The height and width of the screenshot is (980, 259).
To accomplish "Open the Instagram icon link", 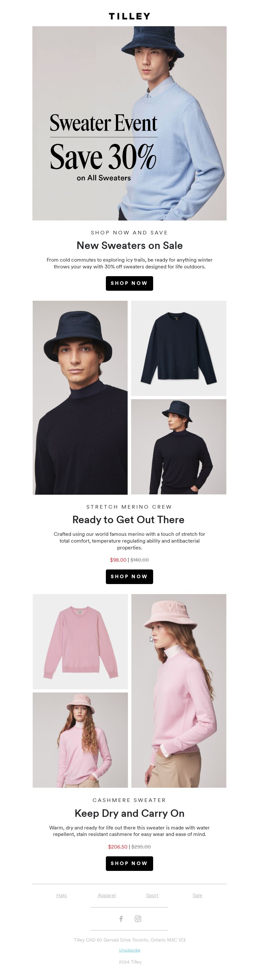I will (138, 919).
